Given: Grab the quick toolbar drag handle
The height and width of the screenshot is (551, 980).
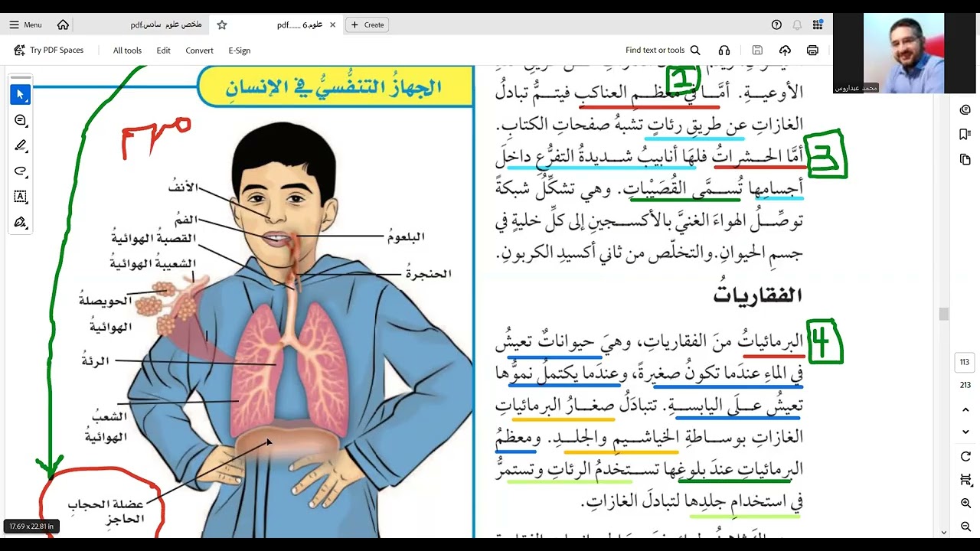Looking at the screenshot, I should click(x=21, y=77).
